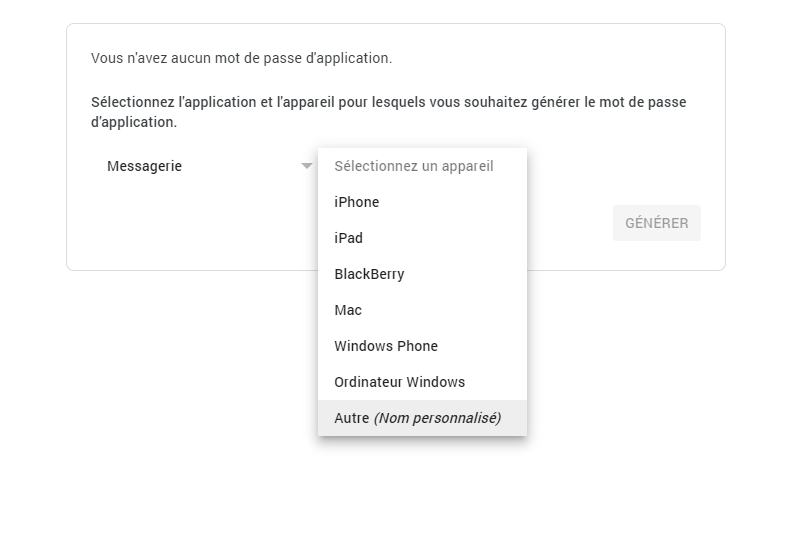Choose iPhone from the device list
The width and height of the screenshot is (786, 552).
[422, 202]
